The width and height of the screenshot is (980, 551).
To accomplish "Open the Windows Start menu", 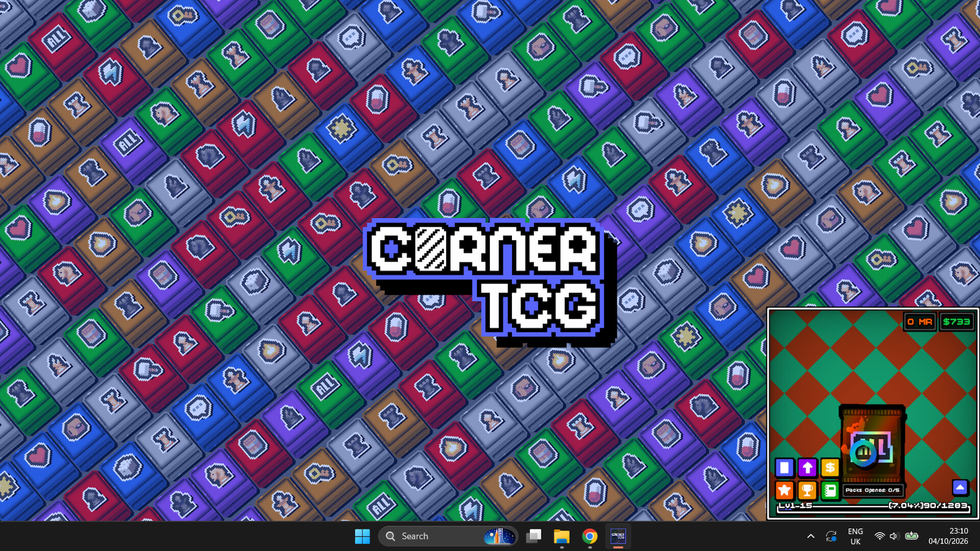I will coord(362,536).
